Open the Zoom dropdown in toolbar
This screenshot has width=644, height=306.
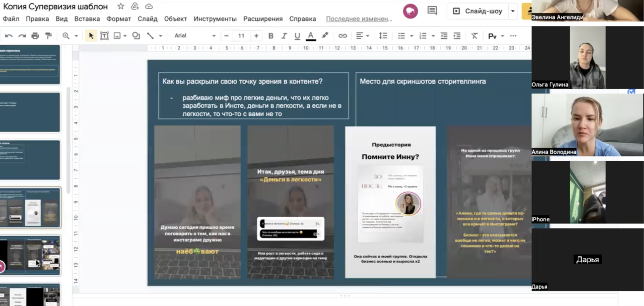[70, 36]
